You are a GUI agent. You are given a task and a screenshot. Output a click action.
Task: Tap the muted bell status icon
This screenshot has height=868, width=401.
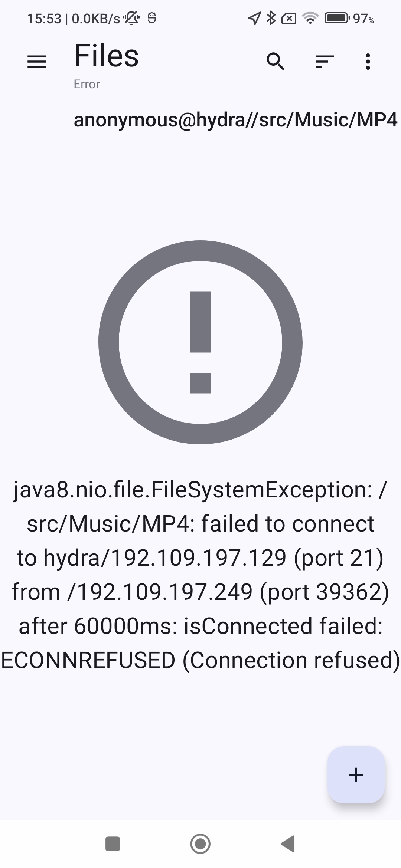click(x=132, y=18)
